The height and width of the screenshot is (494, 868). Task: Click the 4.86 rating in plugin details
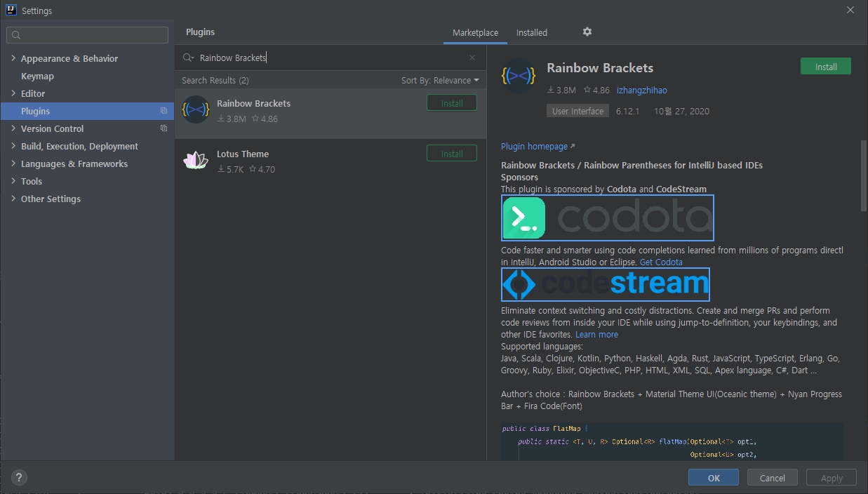[x=596, y=90]
